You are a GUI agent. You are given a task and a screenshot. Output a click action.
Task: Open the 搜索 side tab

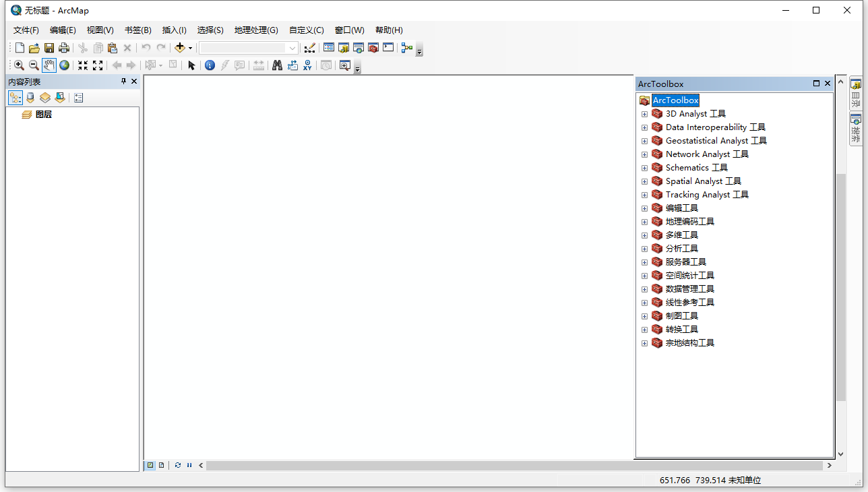click(x=856, y=128)
